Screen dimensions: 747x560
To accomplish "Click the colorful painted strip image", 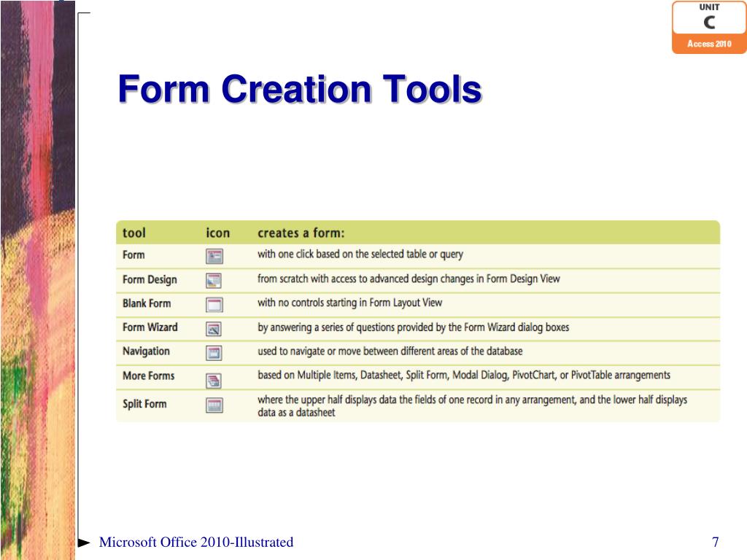I will point(38,280).
